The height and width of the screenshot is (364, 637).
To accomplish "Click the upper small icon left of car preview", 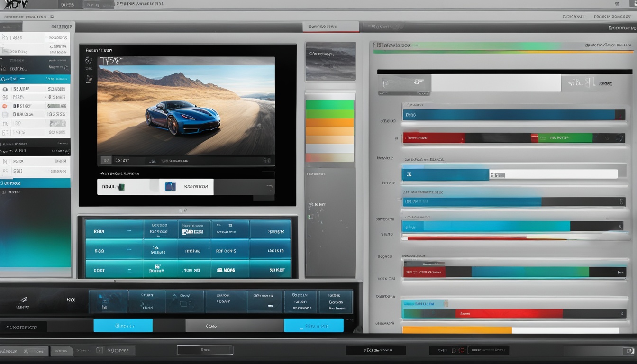I will pos(89,61).
